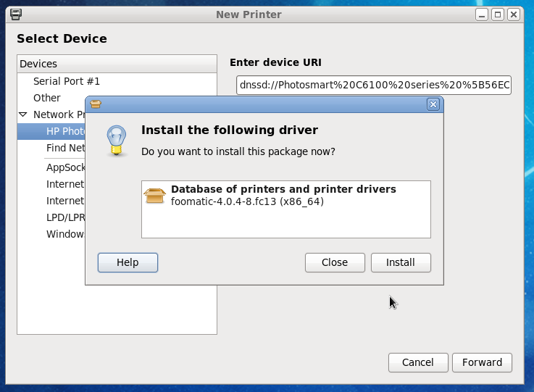
Task: Pick the LPD/LPR device entry
Action: [x=65, y=217]
